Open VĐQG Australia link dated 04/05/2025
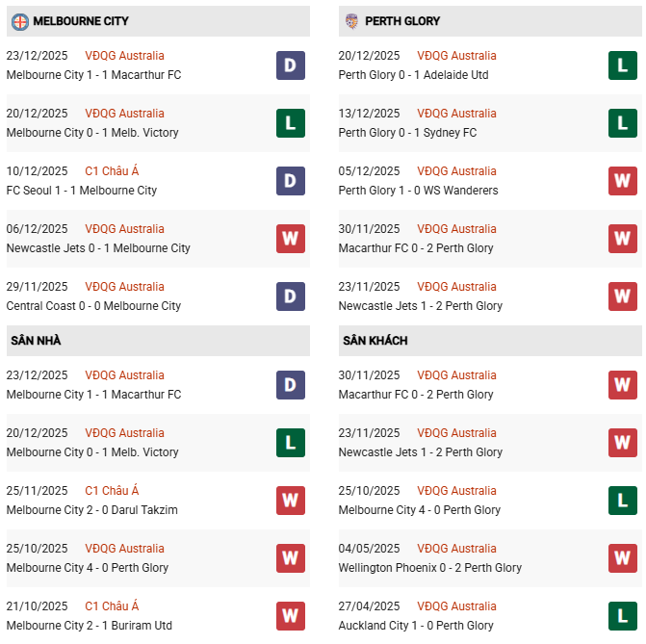Screen dimensions: 646x644 point(456,549)
